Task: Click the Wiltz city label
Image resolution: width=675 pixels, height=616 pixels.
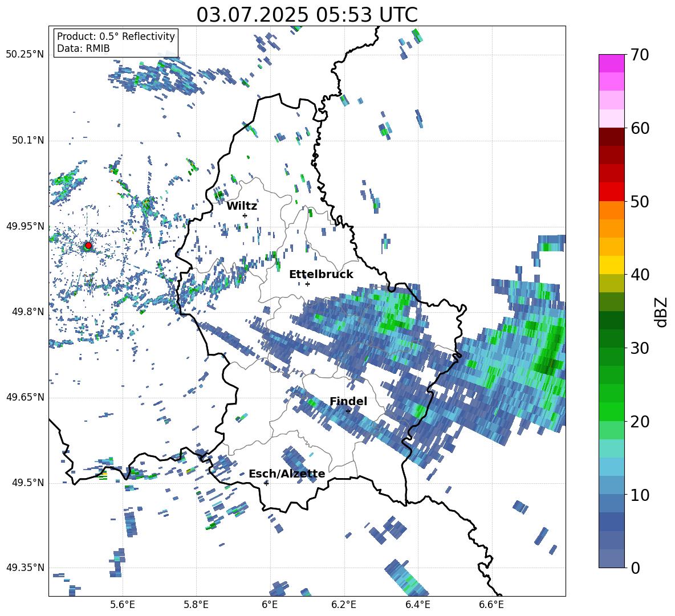Action: (x=242, y=206)
